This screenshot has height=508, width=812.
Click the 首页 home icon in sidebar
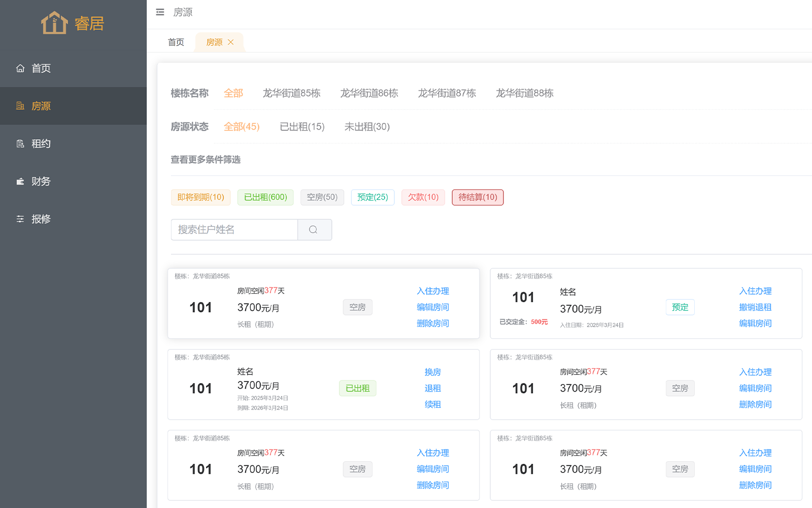click(x=20, y=69)
